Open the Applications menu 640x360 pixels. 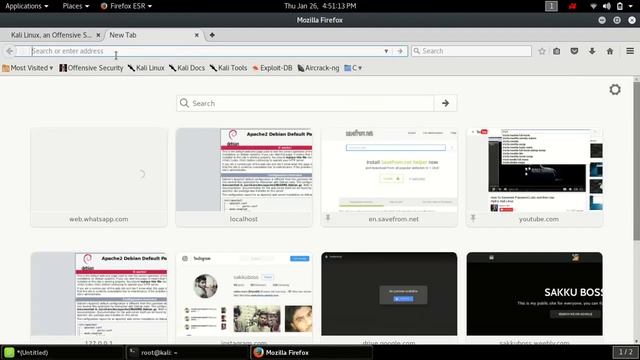coord(27,6)
